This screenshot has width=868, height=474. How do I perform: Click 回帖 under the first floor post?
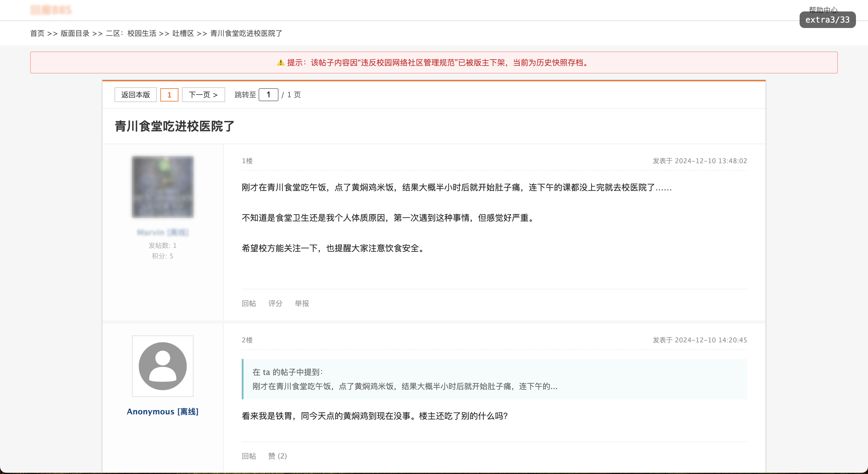click(249, 303)
